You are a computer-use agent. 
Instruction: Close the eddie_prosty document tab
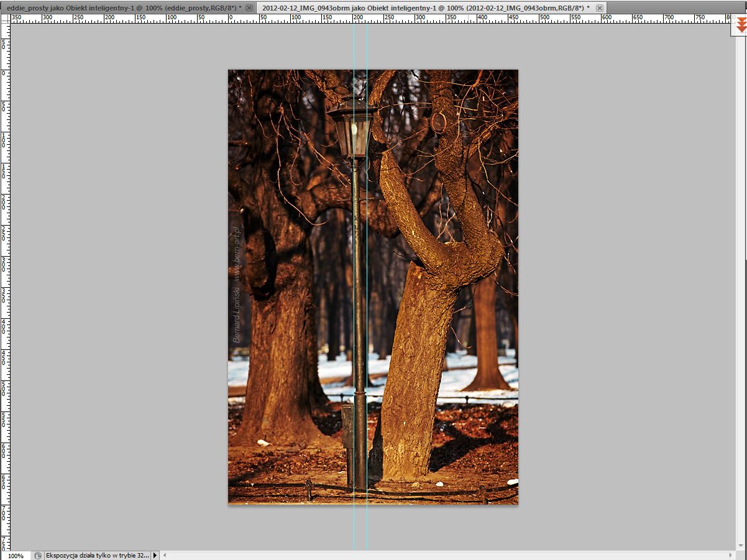point(249,7)
